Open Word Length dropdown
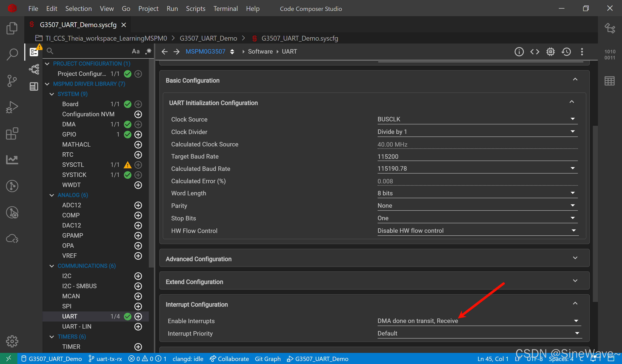 tap(477, 193)
